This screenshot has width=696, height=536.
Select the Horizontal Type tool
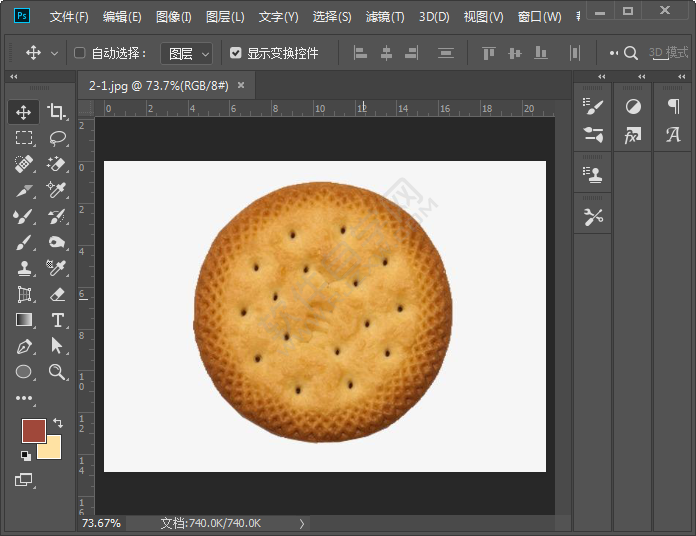pos(57,320)
